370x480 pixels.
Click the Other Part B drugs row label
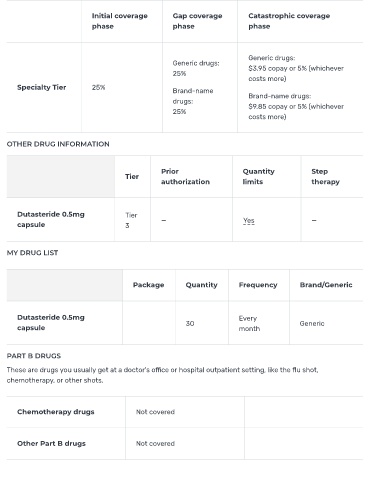(51, 443)
